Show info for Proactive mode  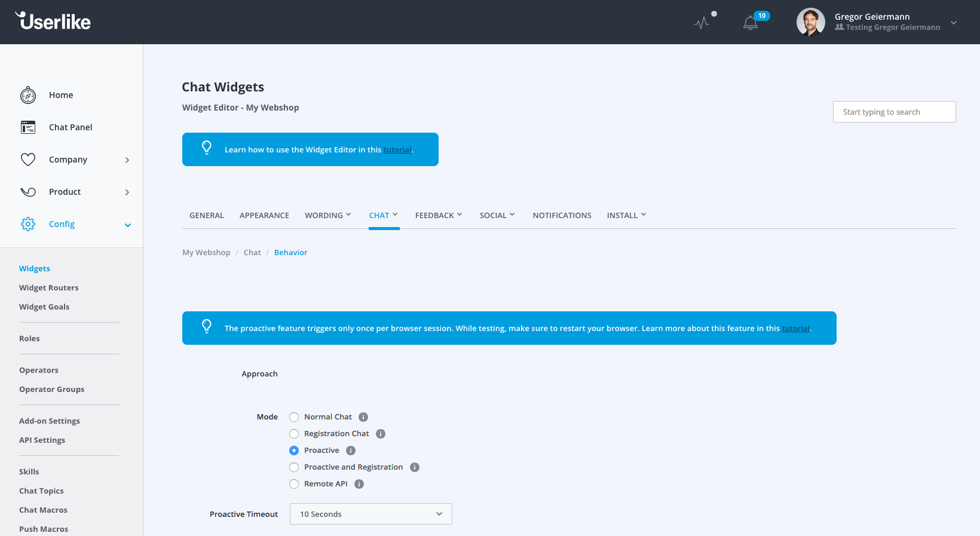point(351,451)
